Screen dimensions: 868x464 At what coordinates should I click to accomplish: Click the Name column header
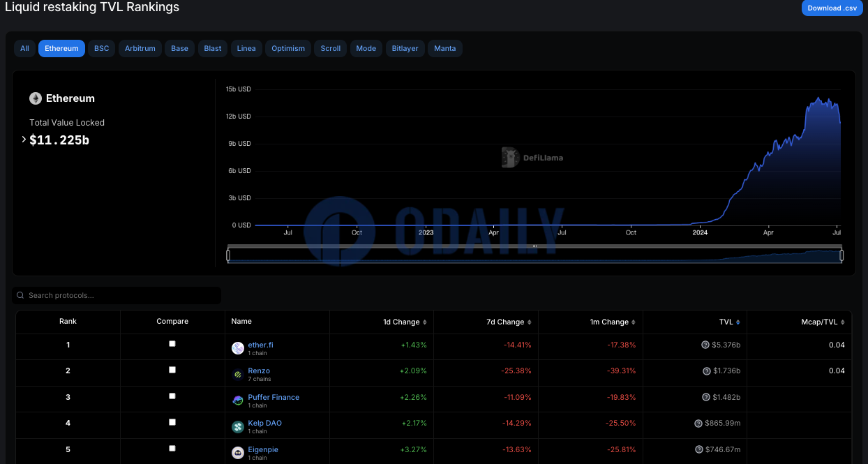point(241,322)
